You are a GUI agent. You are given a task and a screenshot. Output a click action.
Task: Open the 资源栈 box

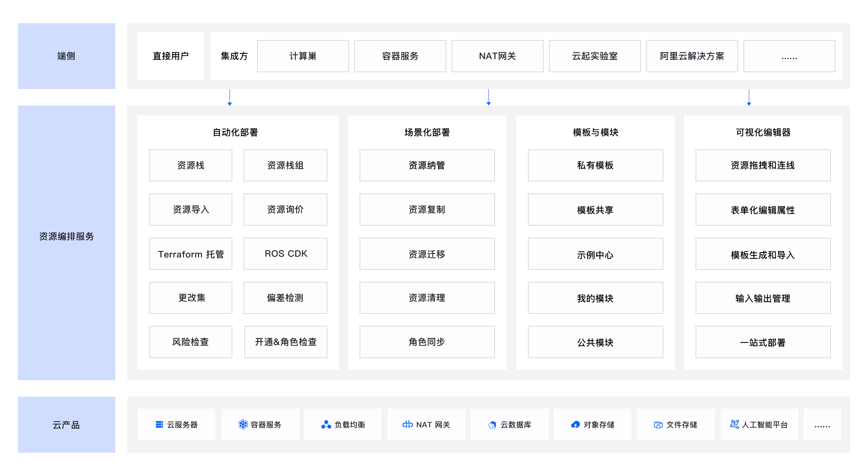(x=191, y=165)
